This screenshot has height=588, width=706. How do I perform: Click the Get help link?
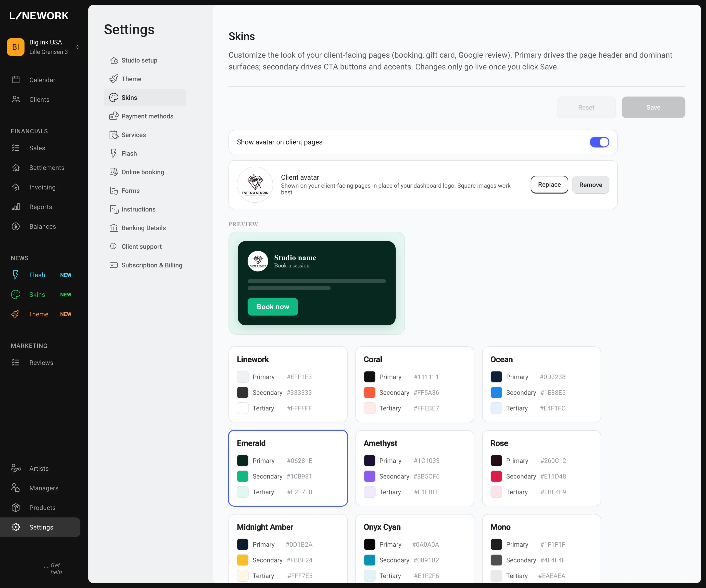coord(53,569)
